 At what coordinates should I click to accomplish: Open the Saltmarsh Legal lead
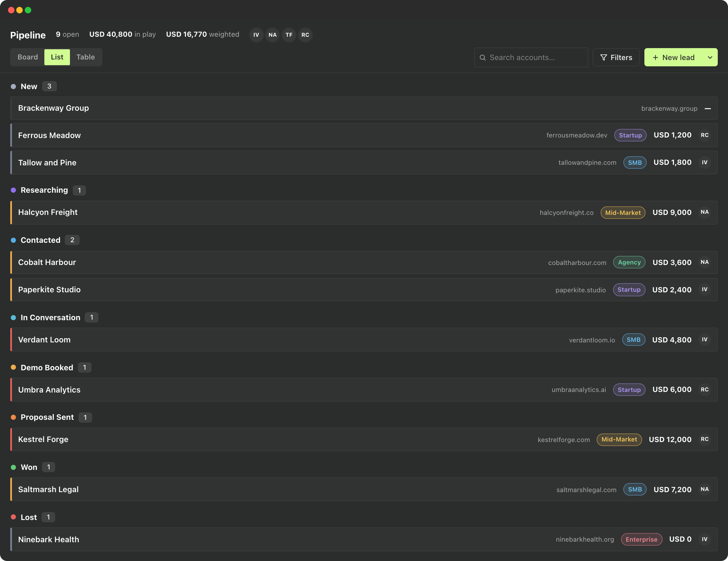364,489
